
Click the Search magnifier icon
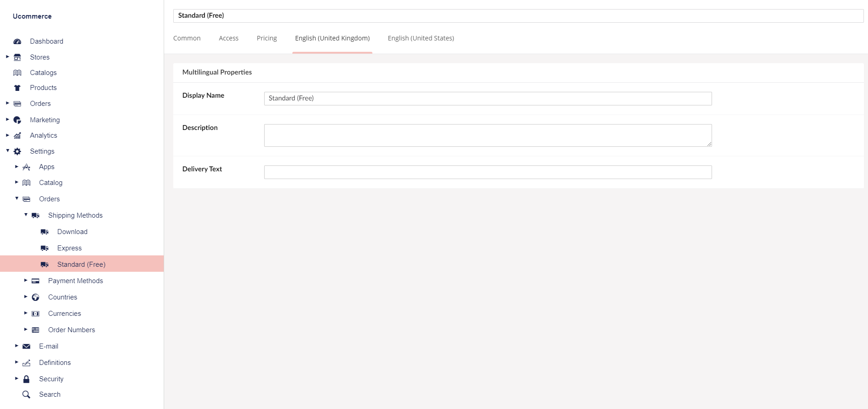[x=26, y=394]
